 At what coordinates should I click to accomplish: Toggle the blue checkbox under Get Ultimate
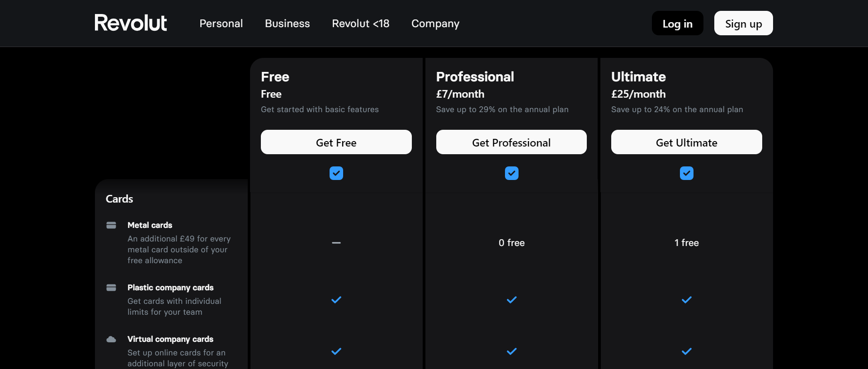pos(686,173)
